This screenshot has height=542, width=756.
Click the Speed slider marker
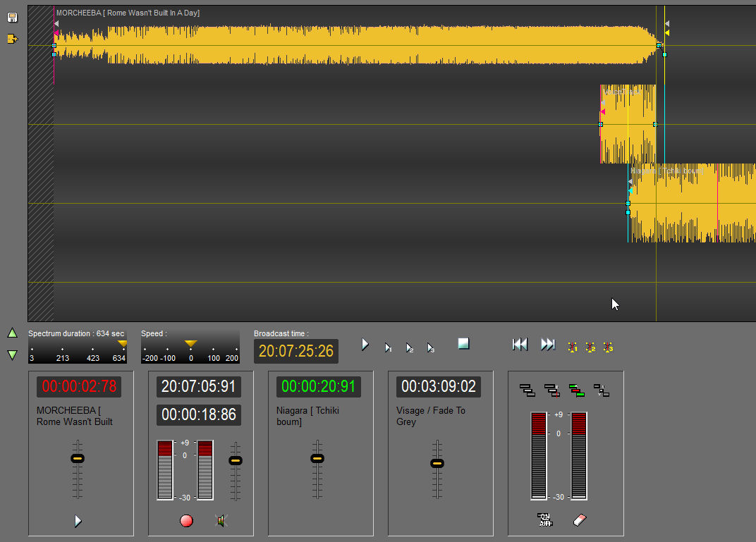[x=190, y=344]
